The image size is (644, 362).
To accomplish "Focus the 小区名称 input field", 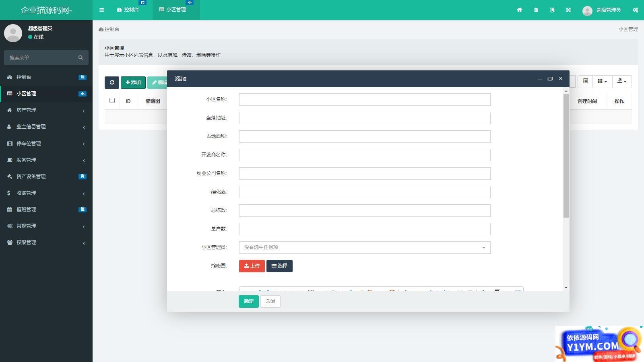I will tap(365, 99).
